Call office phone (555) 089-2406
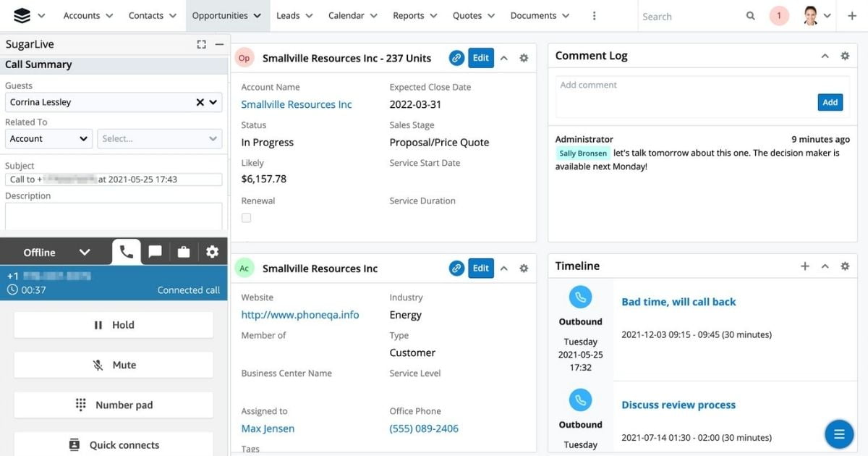The width and height of the screenshot is (868, 456). tap(424, 428)
